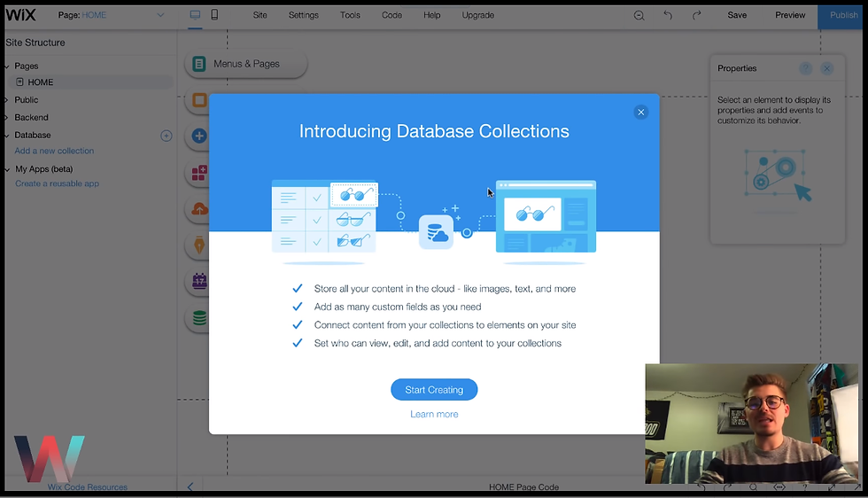Click HOME Page Code label
Viewport: 868px width, 498px height.
pyautogui.click(x=523, y=486)
